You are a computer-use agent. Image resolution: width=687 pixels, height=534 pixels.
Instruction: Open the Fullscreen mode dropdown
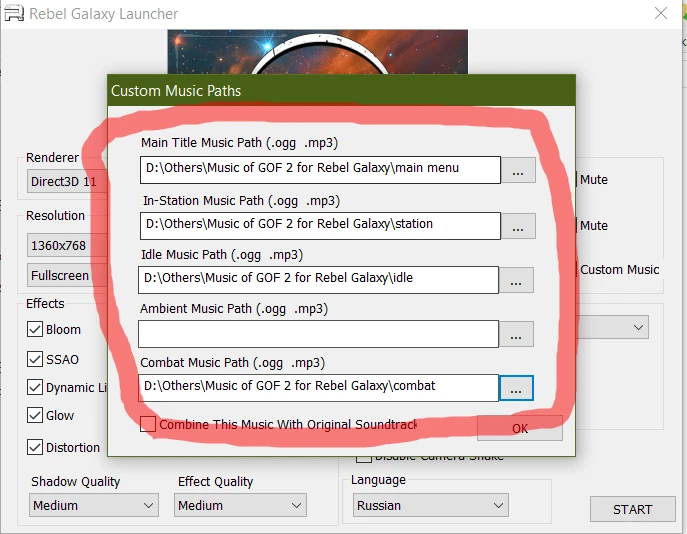pyautogui.click(x=67, y=275)
